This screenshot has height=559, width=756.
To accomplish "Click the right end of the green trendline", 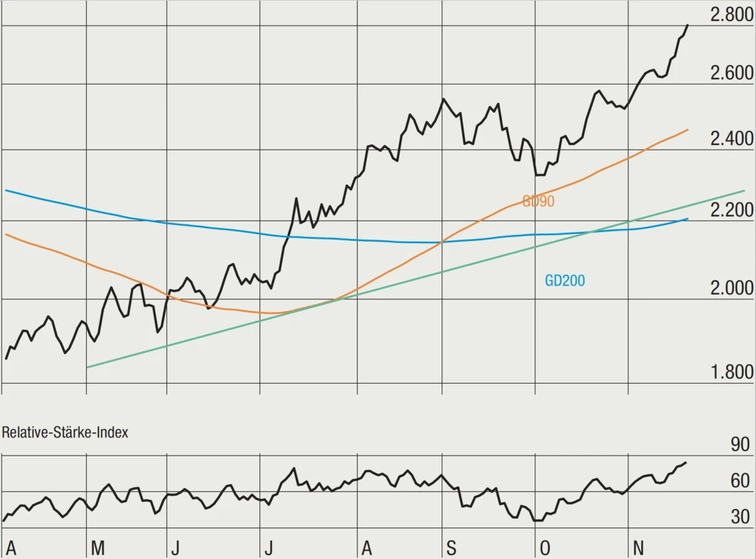I will coord(744,191).
